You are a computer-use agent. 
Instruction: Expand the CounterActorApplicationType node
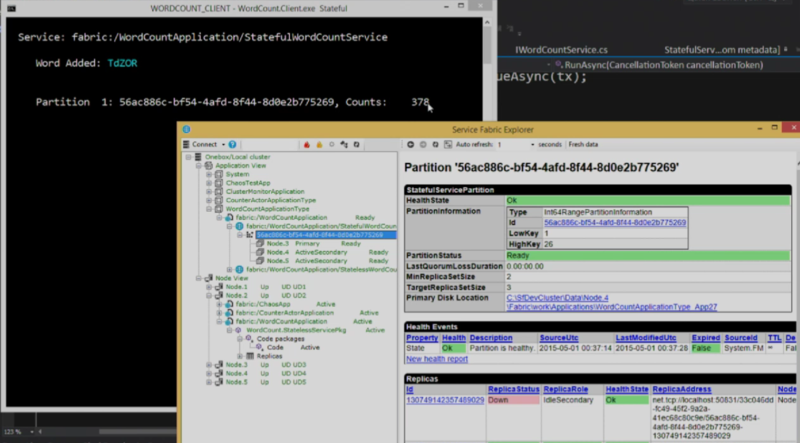click(209, 200)
